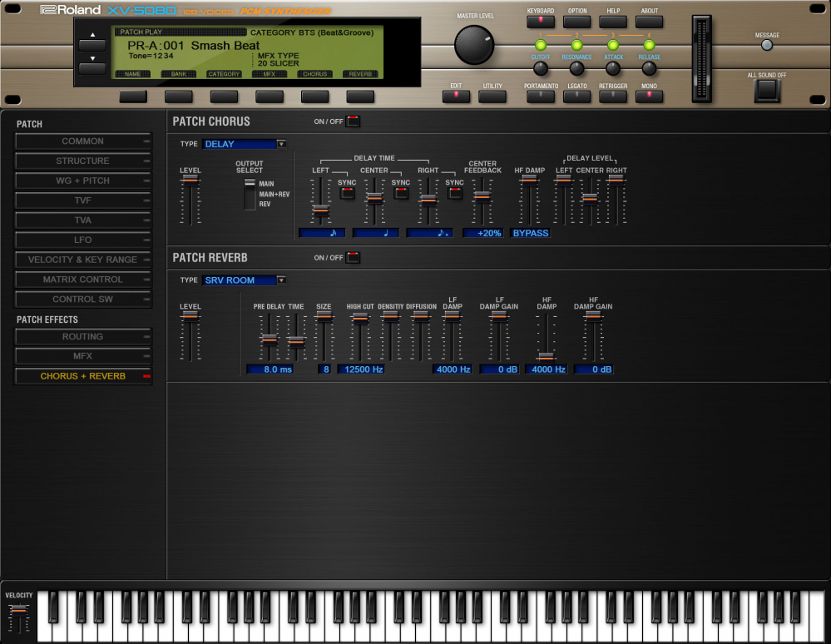This screenshot has height=644, width=831.
Task: Click the Message indicator light
Action: coord(766,46)
